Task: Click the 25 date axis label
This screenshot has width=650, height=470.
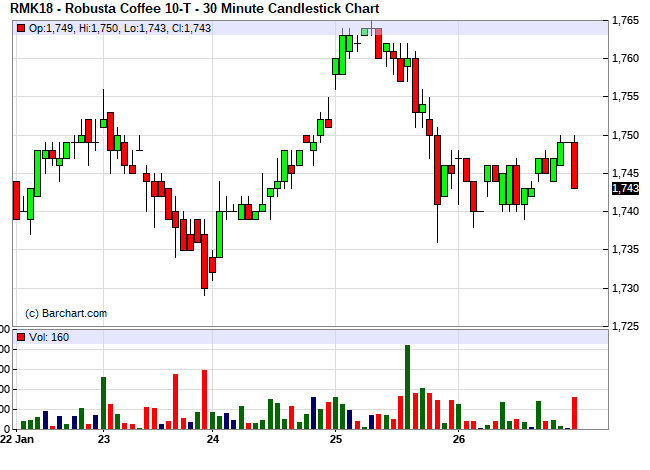Action: [x=336, y=439]
